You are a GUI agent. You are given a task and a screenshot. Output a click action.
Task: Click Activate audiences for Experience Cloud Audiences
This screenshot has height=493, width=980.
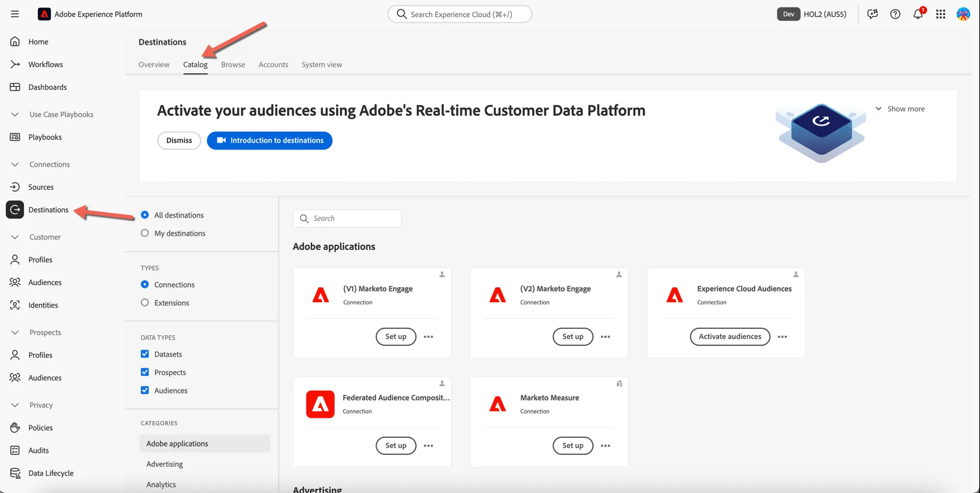730,336
